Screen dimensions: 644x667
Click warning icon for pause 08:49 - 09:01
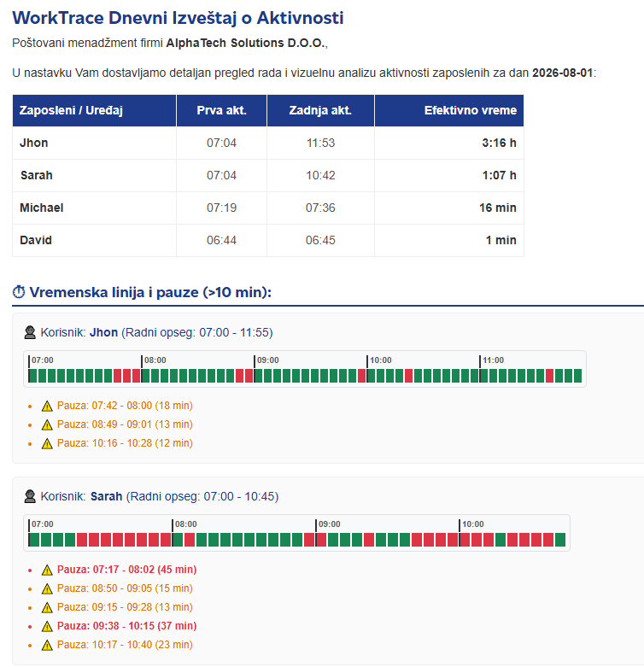pyautogui.click(x=47, y=424)
